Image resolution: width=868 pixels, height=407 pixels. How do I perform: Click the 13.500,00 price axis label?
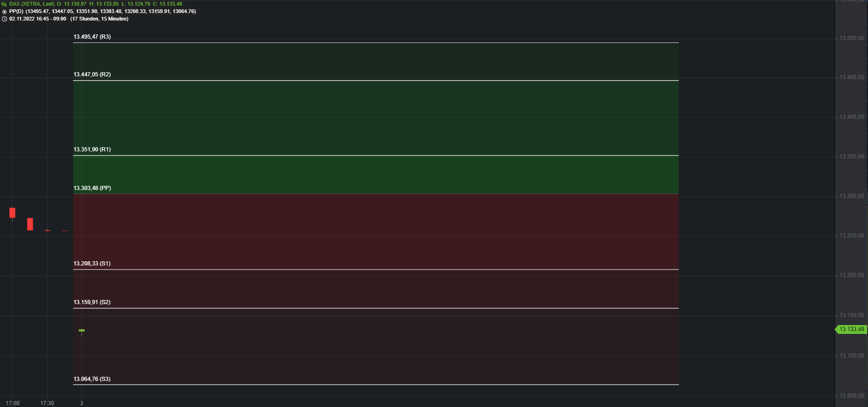[852, 38]
